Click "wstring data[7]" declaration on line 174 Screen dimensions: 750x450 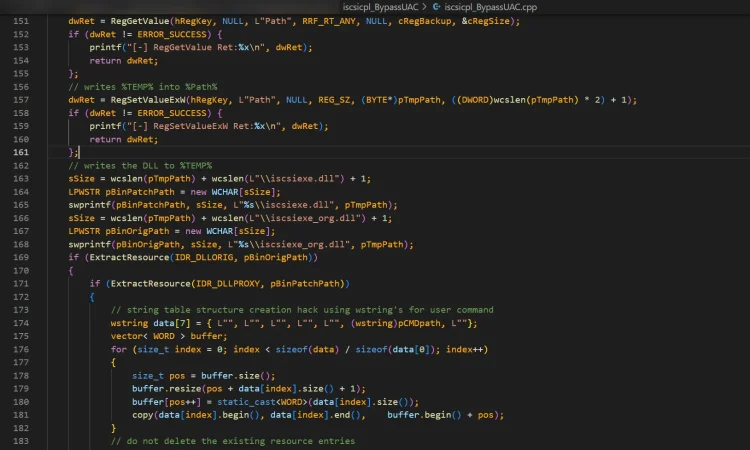pos(150,323)
